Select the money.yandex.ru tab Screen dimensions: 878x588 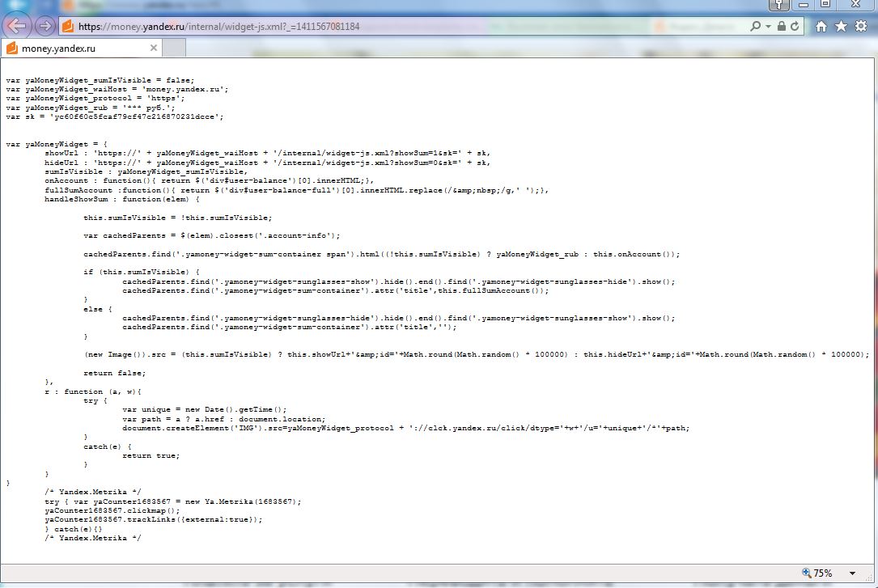click(82, 48)
